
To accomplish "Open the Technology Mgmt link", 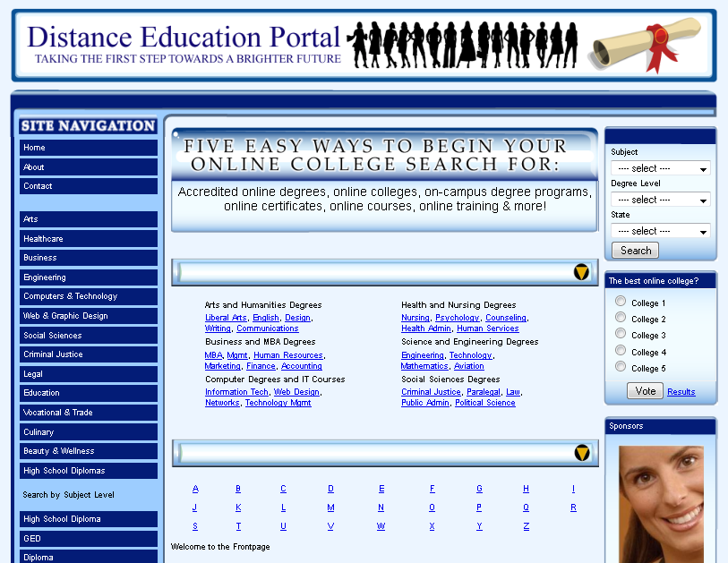I will [278, 403].
